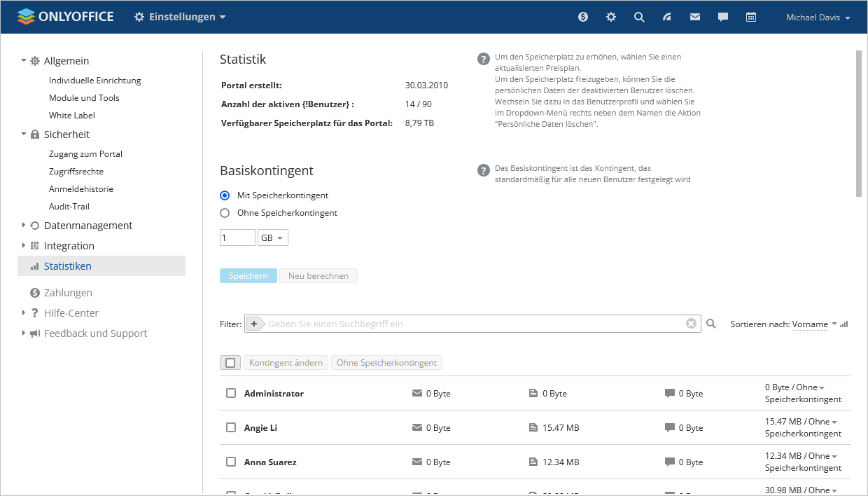Open the calendar icon in header
Viewport: 868px width, 496px height.
751,17
